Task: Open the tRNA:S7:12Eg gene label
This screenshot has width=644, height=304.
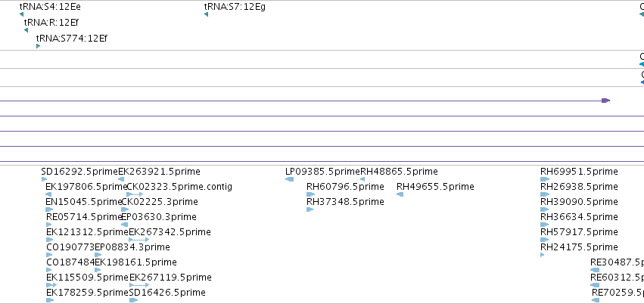Action: [x=235, y=7]
